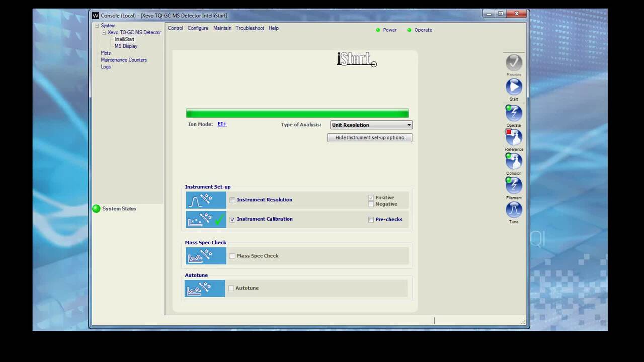This screenshot has height=362, width=644.
Task: Collapse the System tree node
Action: [97, 26]
